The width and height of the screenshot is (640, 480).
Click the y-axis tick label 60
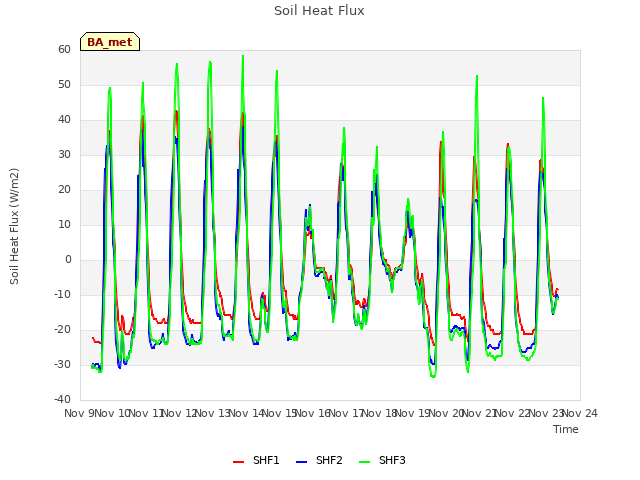[64, 49]
